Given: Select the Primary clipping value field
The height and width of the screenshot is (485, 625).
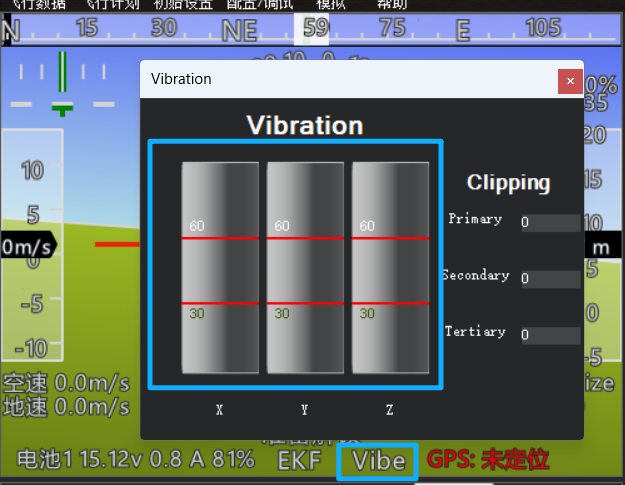Looking at the screenshot, I should coord(549,223).
